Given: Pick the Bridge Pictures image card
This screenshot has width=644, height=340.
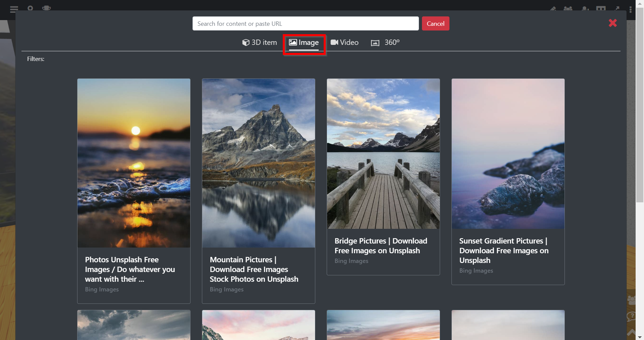Looking at the screenshot, I should [x=383, y=177].
